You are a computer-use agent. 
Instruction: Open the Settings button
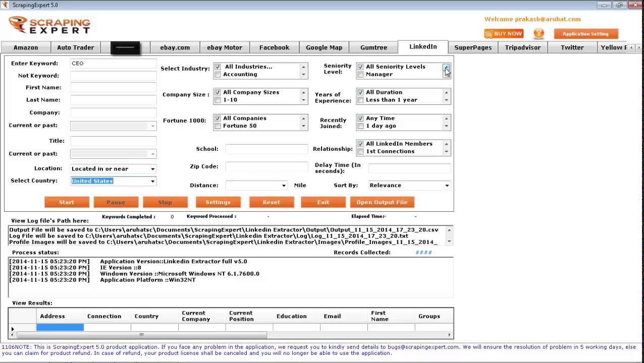[218, 202]
